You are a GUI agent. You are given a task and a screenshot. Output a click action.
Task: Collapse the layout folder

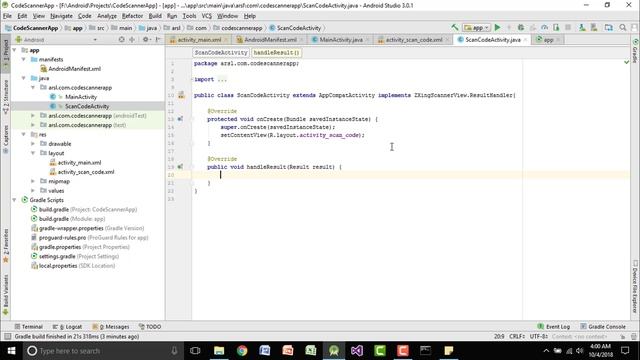tap(33, 153)
